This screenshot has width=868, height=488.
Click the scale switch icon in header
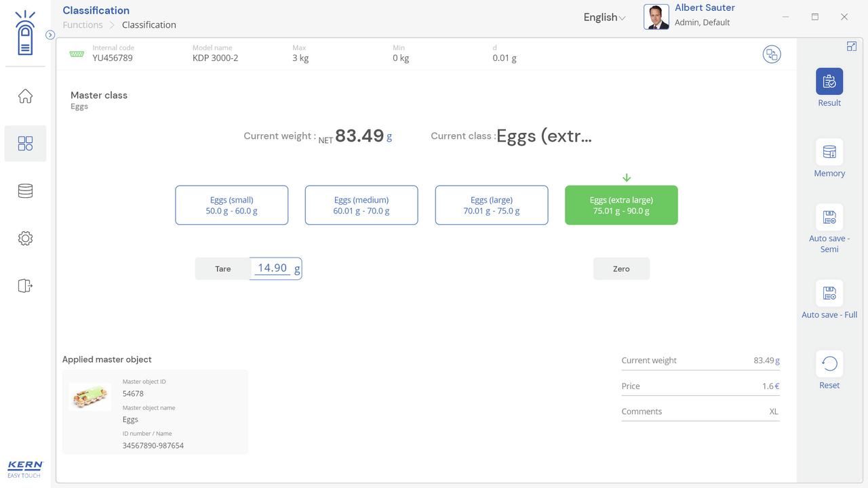771,54
